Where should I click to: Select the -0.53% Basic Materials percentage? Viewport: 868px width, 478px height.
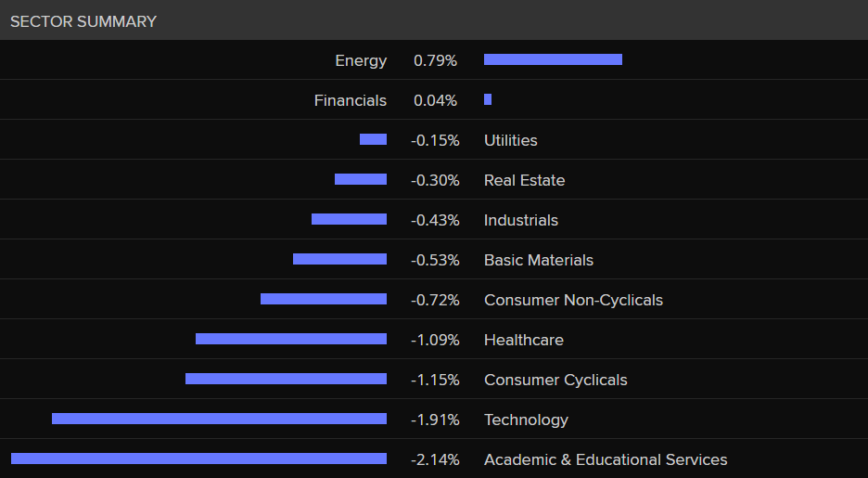coord(435,260)
